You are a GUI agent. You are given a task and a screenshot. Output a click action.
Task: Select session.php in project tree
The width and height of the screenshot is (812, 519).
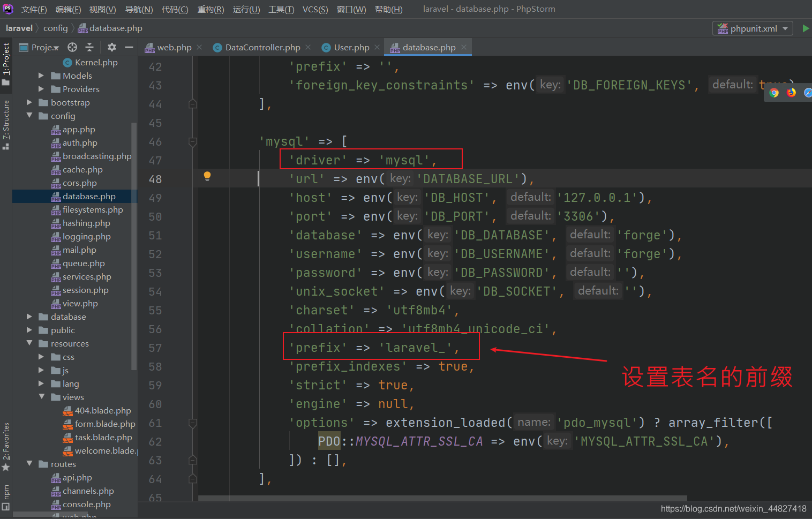pyautogui.click(x=80, y=290)
